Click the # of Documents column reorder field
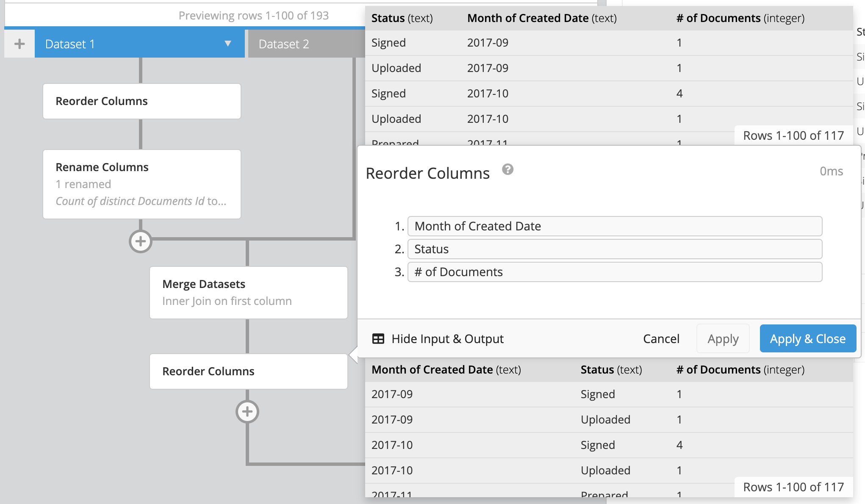This screenshot has width=865, height=504. coord(615,272)
